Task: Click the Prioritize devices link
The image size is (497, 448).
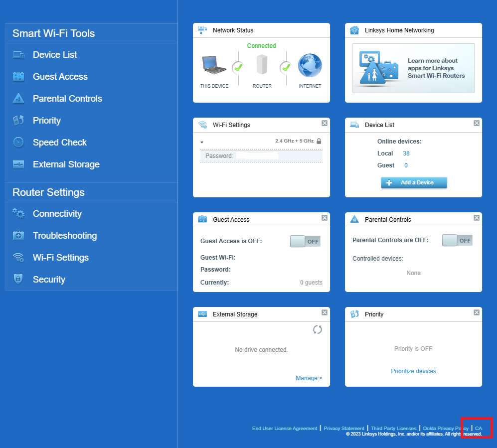Action: 413,371
